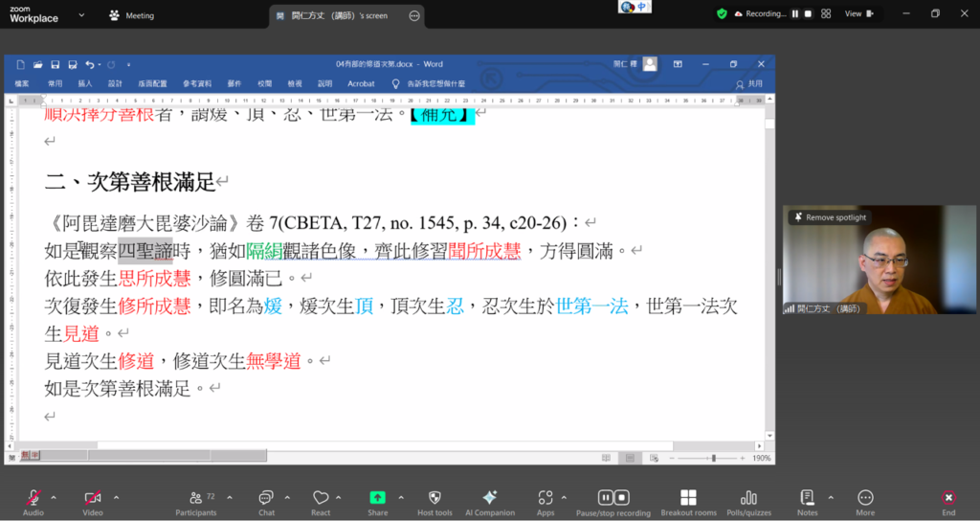This screenshot has width=980, height=521.
Task: Unmute the microphone Audio button
Action: (x=33, y=497)
